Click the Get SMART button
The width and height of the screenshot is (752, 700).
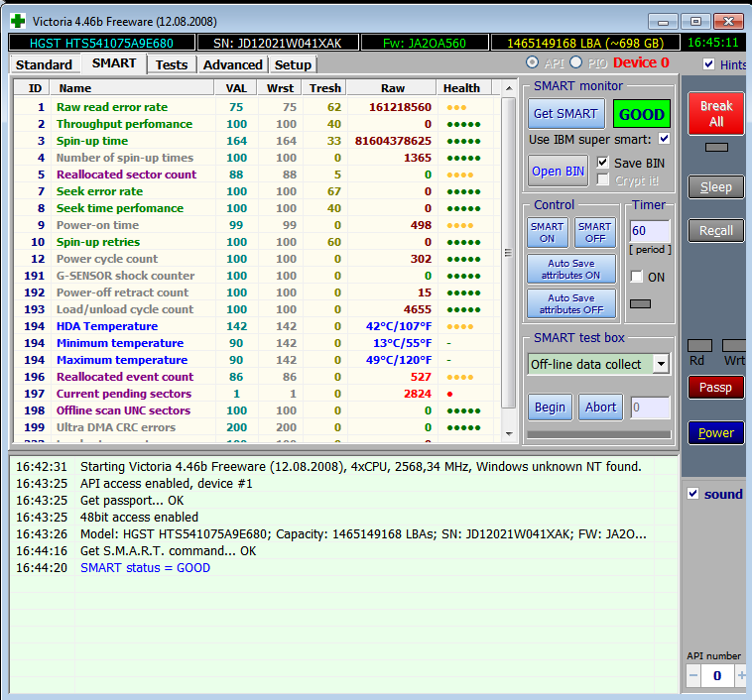click(565, 114)
